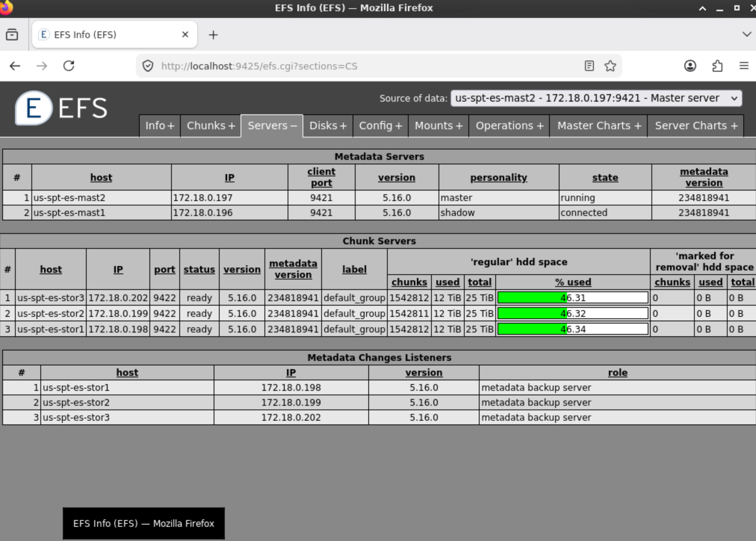Select the EFS Info (EFS) browser tab
Viewport: 756px width, 541px height.
pyautogui.click(x=114, y=35)
